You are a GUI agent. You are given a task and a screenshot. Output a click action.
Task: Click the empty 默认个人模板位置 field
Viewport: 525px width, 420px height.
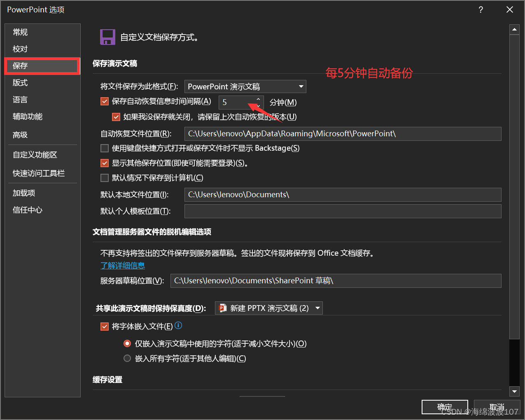[x=343, y=211]
